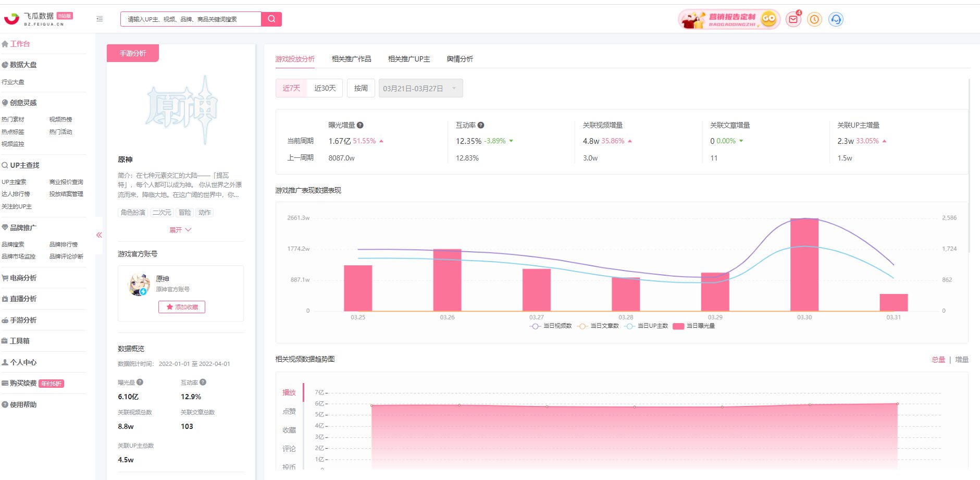Open the blue customer service headset icon
Screen dimensions: 980x480
click(x=836, y=19)
